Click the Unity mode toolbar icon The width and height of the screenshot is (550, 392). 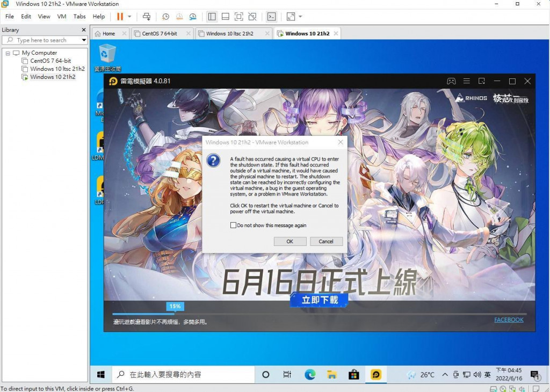252,17
